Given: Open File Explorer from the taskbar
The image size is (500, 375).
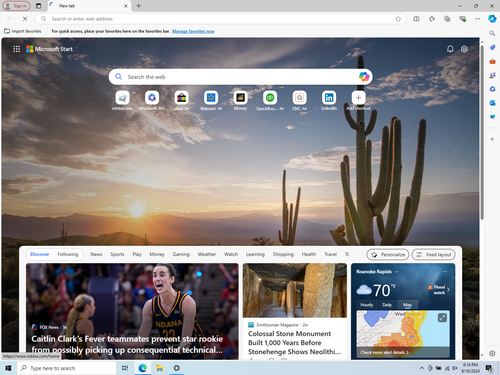Looking at the screenshot, I should [159, 368].
